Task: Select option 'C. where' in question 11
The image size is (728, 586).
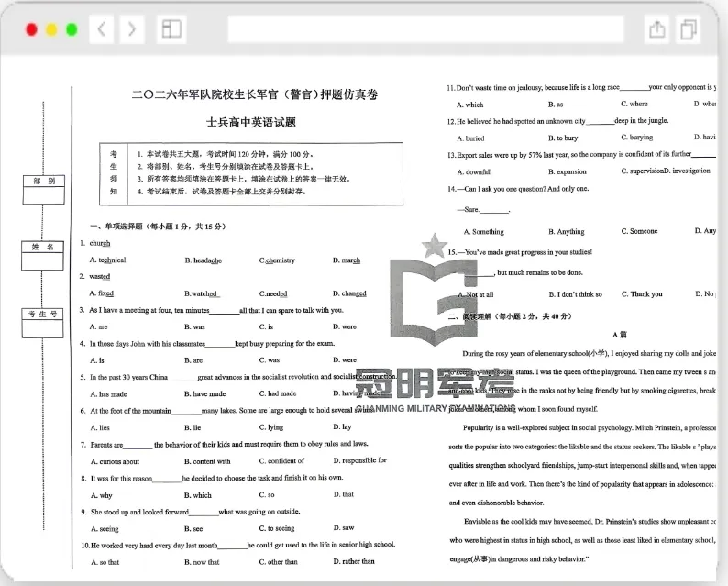Action: pos(634,104)
